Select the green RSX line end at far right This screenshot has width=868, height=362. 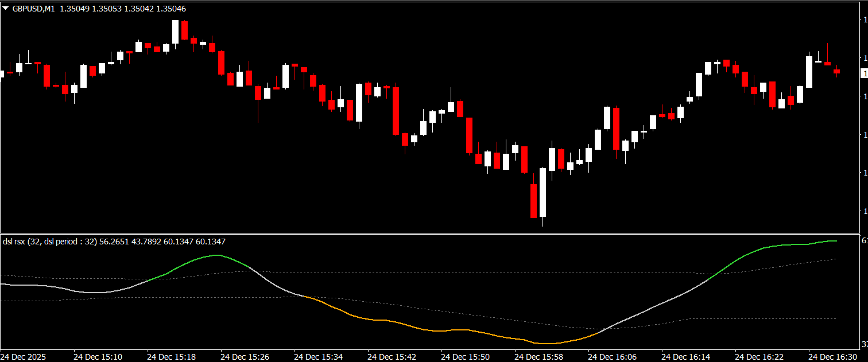click(835, 241)
